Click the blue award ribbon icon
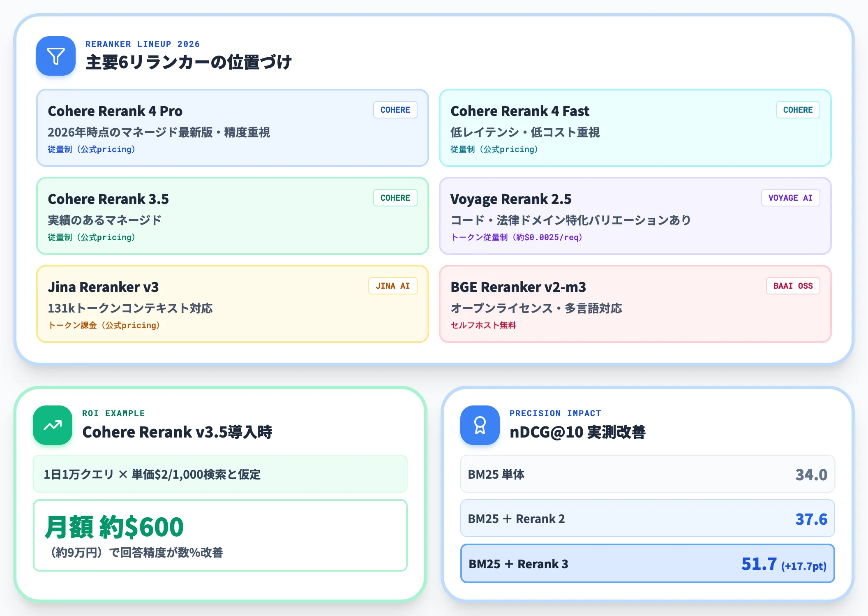Image resolution: width=868 pixels, height=616 pixels. pos(480,425)
